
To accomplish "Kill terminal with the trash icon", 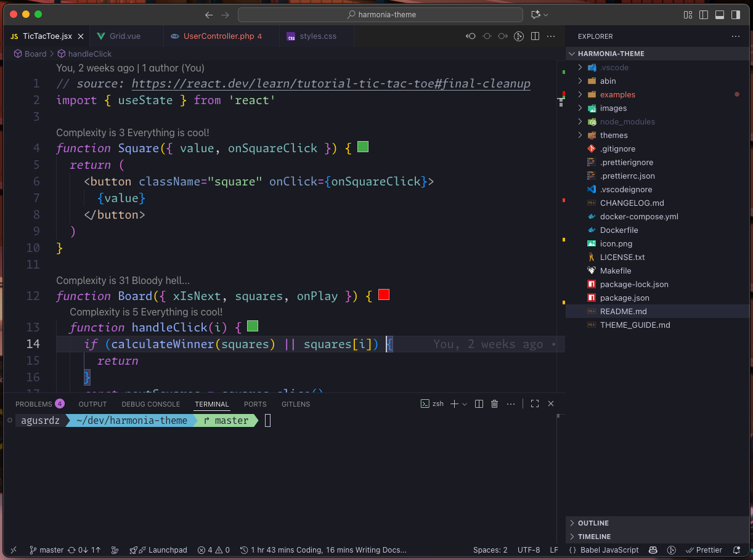I will (494, 404).
